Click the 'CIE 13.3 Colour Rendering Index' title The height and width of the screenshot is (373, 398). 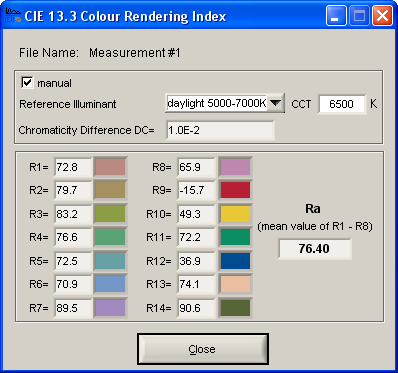click(125, 16)
